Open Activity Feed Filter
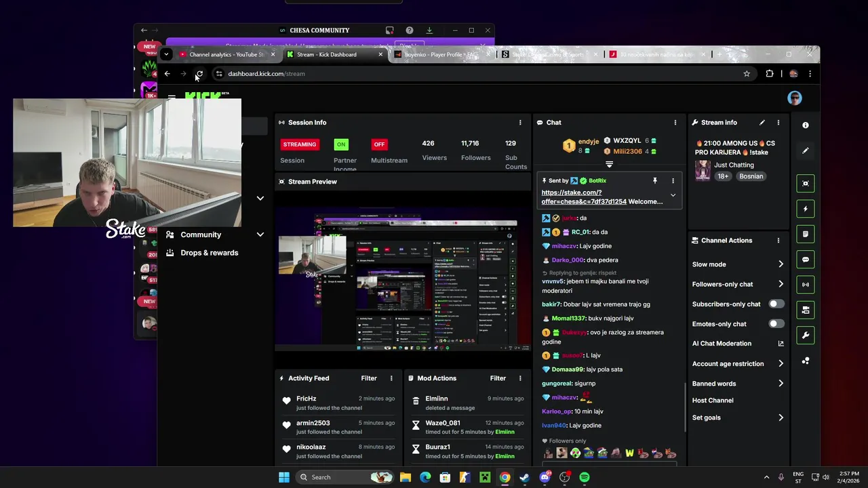Image resolution: width=868 pixels, height=488 pixels. pyautogui.click(x=369, y=378)
